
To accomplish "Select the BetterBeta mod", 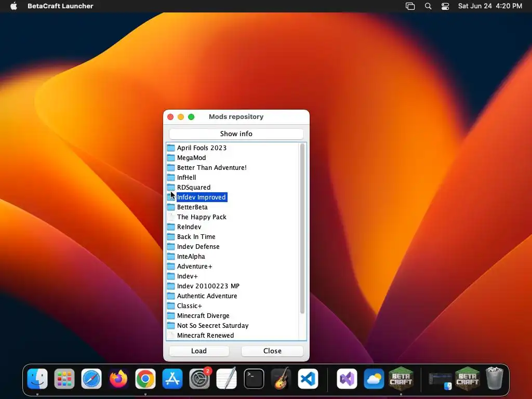I will point(192,207).
